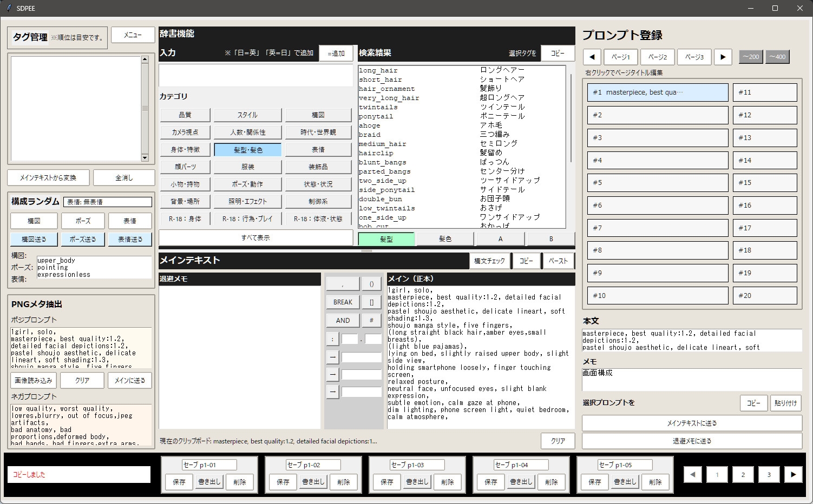Toggle the 表情送る option
This screenshot has width=813, height=504.
point(130,239)
